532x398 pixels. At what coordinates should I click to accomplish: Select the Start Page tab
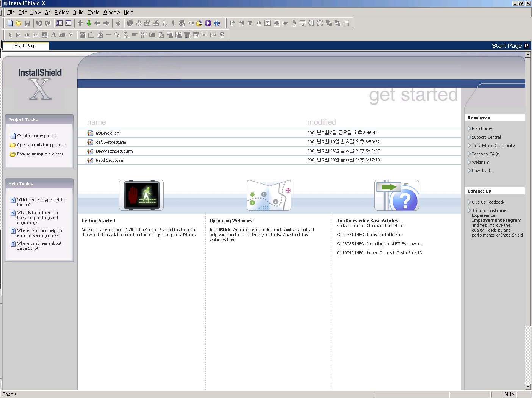(x=26, y=46)
